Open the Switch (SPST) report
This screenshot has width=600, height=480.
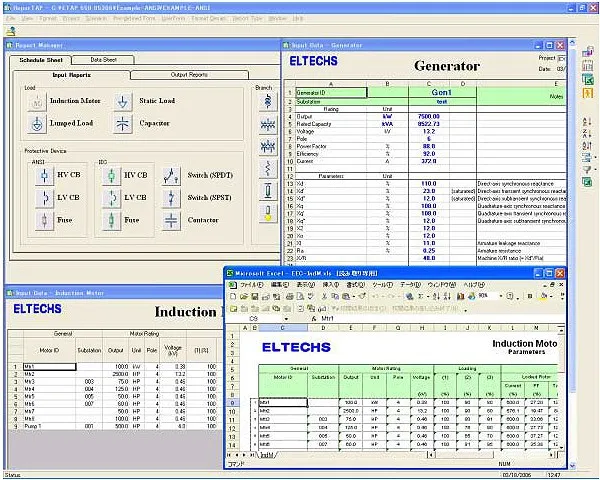click(171, 198)
